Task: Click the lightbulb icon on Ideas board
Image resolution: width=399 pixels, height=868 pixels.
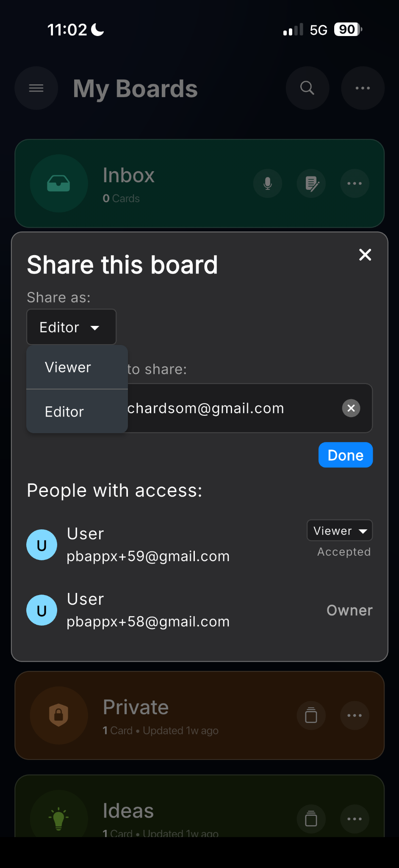Action: point(59,818)
